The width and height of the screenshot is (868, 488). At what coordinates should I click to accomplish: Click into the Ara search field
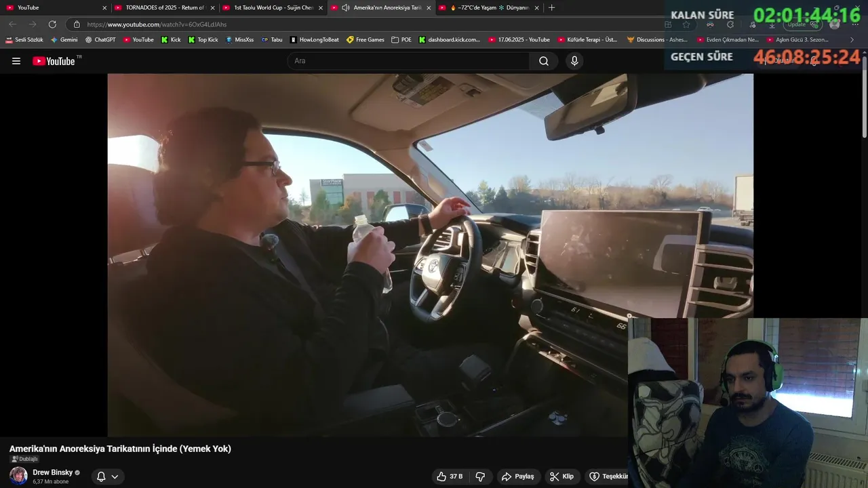[409, 61]
